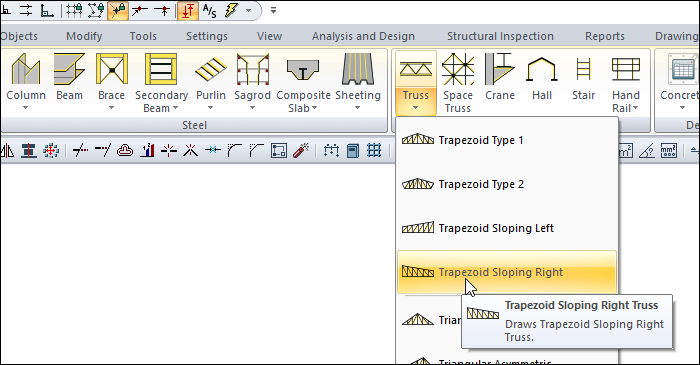The image size is (700, 365).
Task: Click the lightning bolt quick-access icon
Action: 232,10
